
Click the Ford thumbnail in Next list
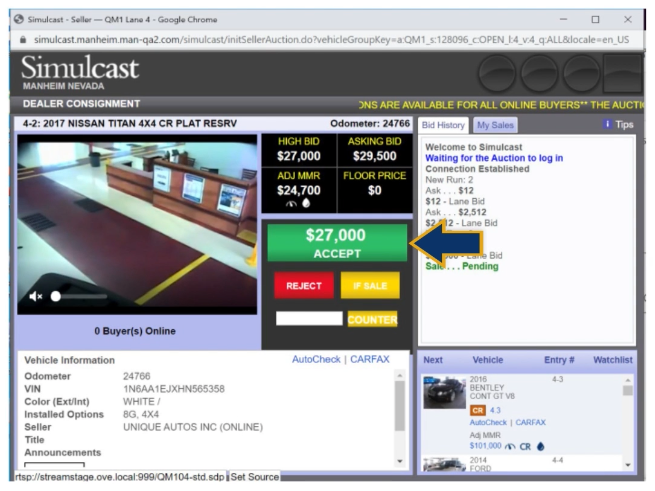[x=444, y=465]
